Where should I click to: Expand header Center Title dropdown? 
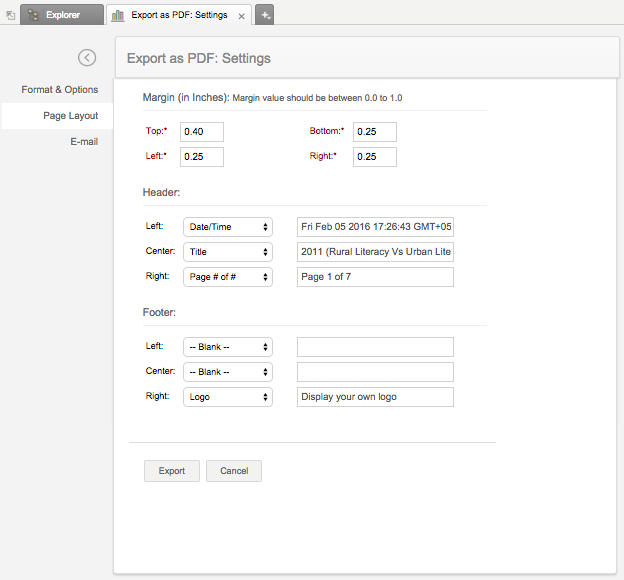[x=228, y=252]
